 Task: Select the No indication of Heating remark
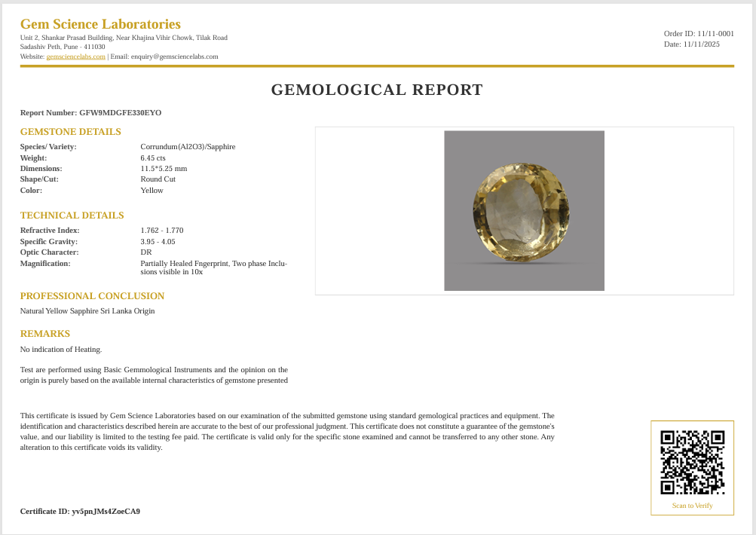coord(60,349)
